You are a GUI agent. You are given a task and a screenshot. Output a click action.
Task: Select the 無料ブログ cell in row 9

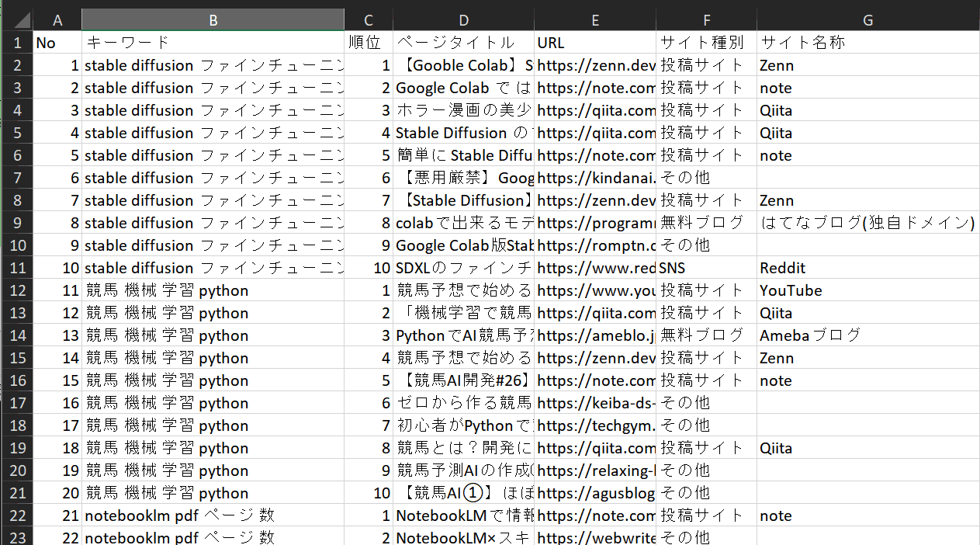click(x=707, y=223)
